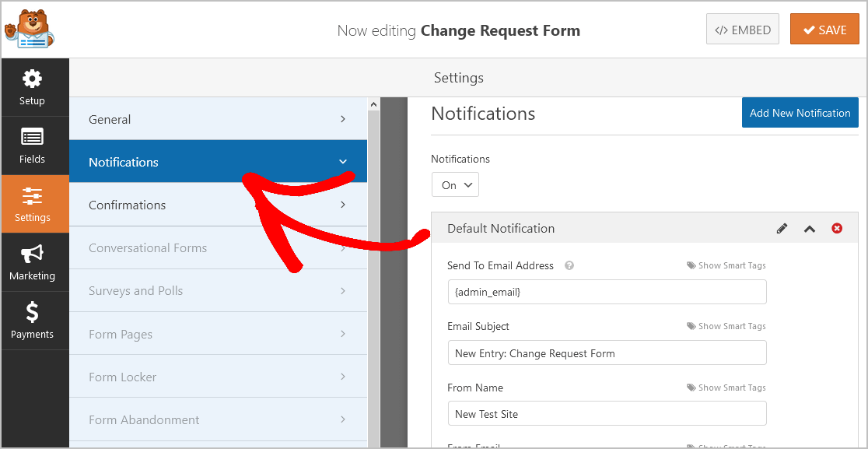
Task: Expand the Confirmations settings section
Action: [218, 205]
